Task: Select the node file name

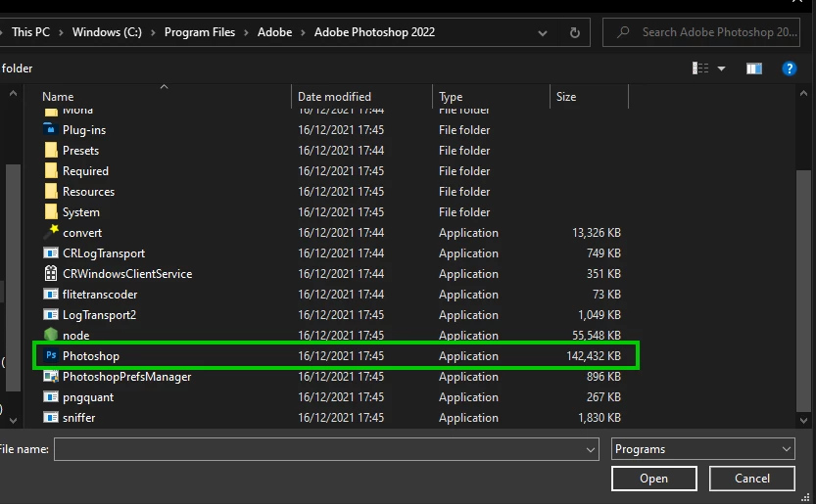Action: point(76,336)
